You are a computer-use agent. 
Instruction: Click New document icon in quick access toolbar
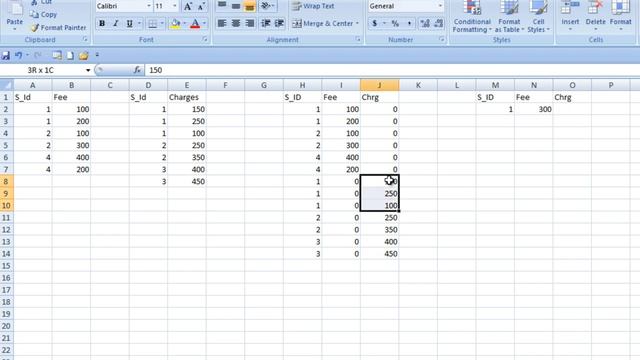click(x=70, y=55)
